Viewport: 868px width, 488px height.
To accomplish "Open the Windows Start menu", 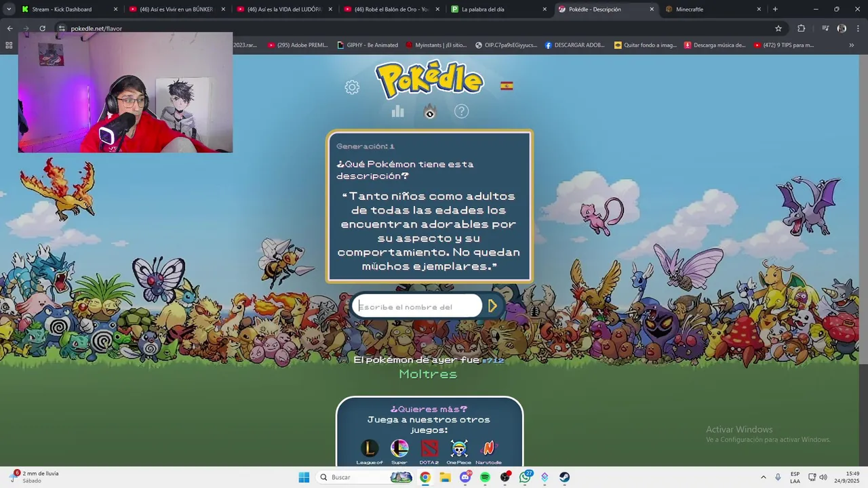I will coord(304,477).
